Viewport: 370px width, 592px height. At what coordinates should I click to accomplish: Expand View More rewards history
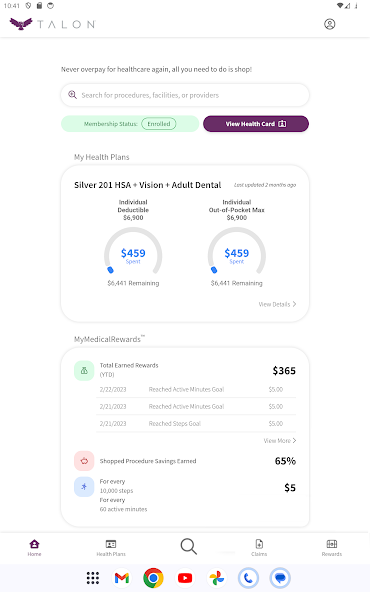280,441
